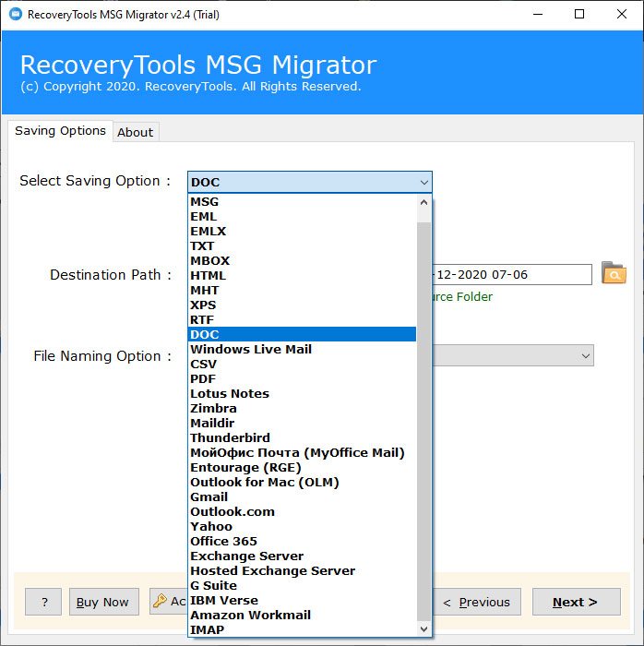This screenshot has width=644, height=646.
Task: Click the RecoveryTools app icon in the title bar
Action: (x=16, y=15)
